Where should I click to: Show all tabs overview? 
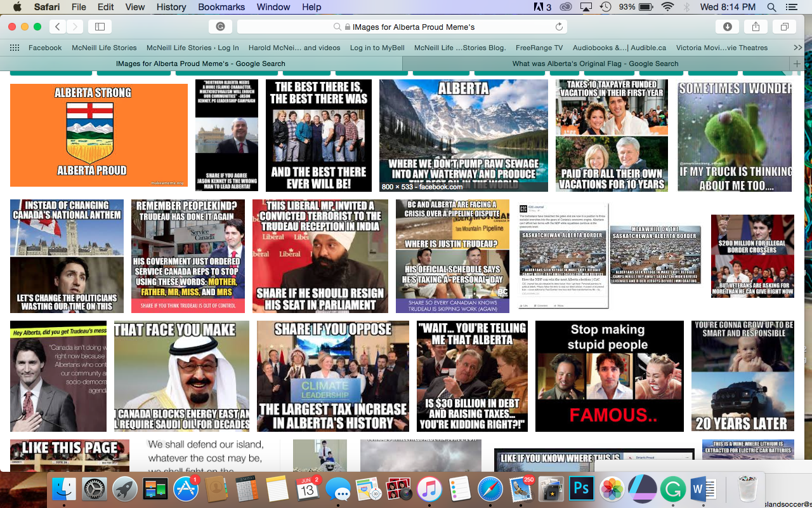click(785, 27)
